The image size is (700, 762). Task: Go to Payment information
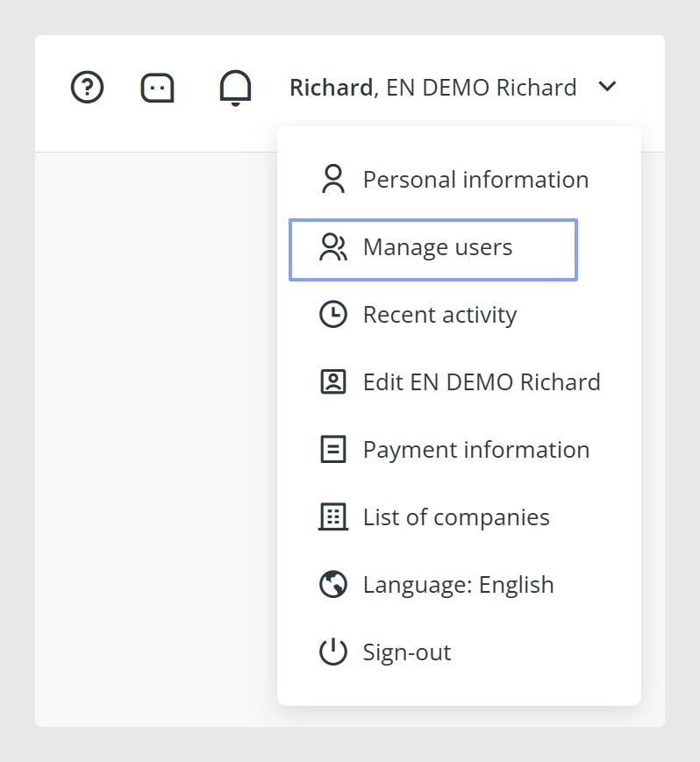click(x=459, y=450)
